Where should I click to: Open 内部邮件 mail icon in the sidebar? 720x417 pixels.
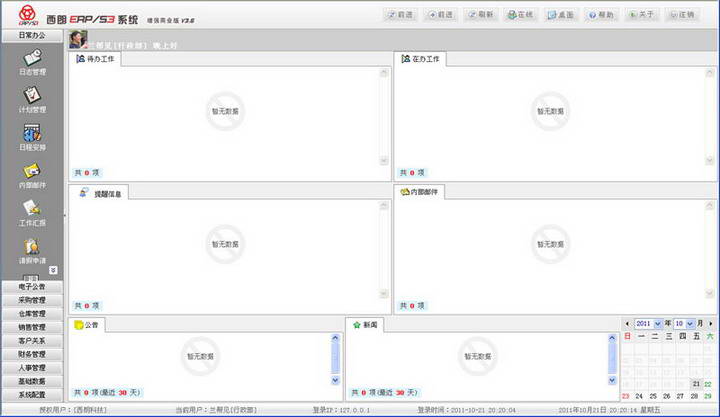(x=32, y=175)
